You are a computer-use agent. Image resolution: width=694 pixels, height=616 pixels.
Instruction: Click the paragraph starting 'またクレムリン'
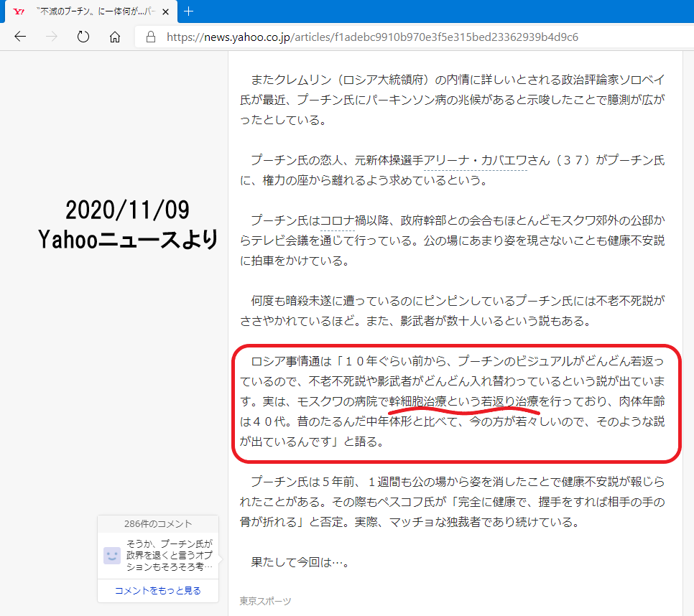point(453,100)
